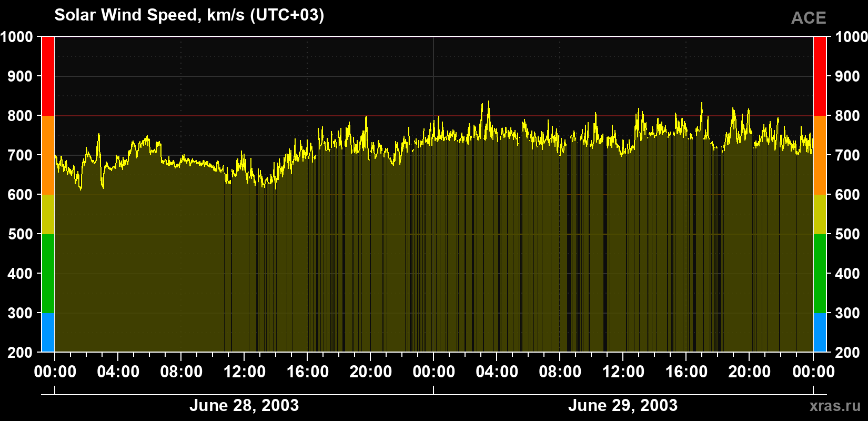This screenshot has height=421, width=868.
Task: Click the '500' label on the right axis
Action: [x=847, y=234]
